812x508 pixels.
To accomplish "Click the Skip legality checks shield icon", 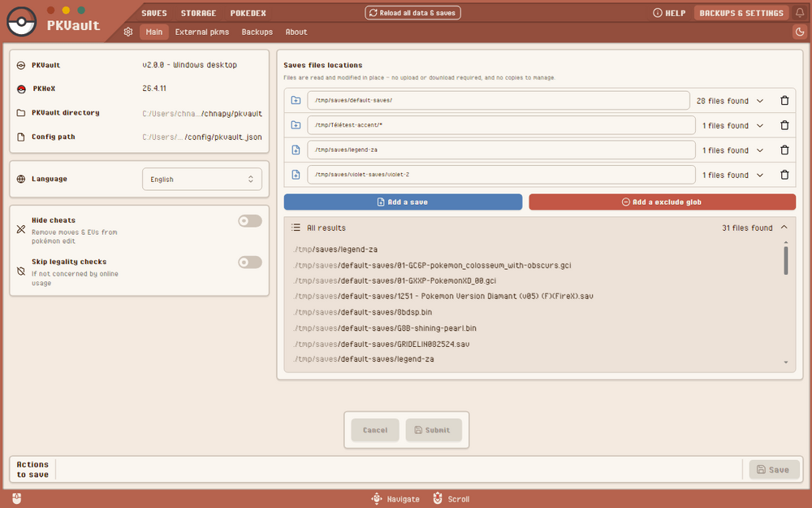I will coord(21,271).
